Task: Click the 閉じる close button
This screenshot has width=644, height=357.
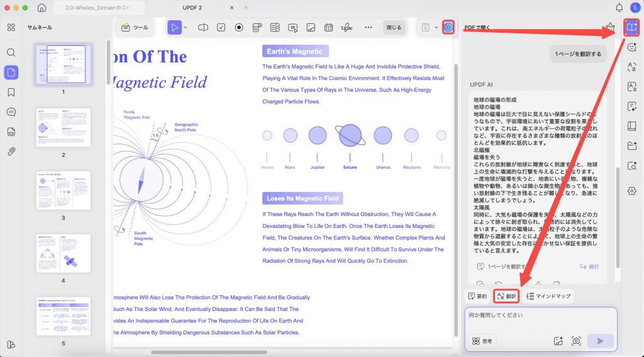Action: [x=394, y=28]
